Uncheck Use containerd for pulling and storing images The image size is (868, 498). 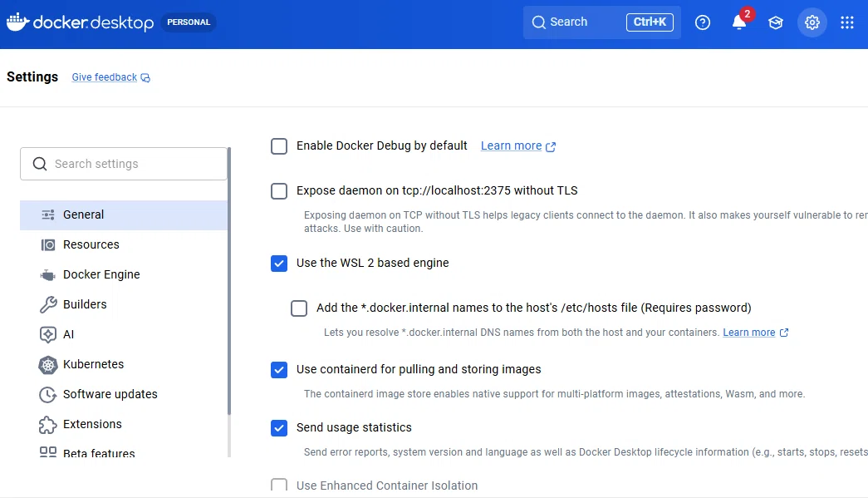tap(279, 369)
